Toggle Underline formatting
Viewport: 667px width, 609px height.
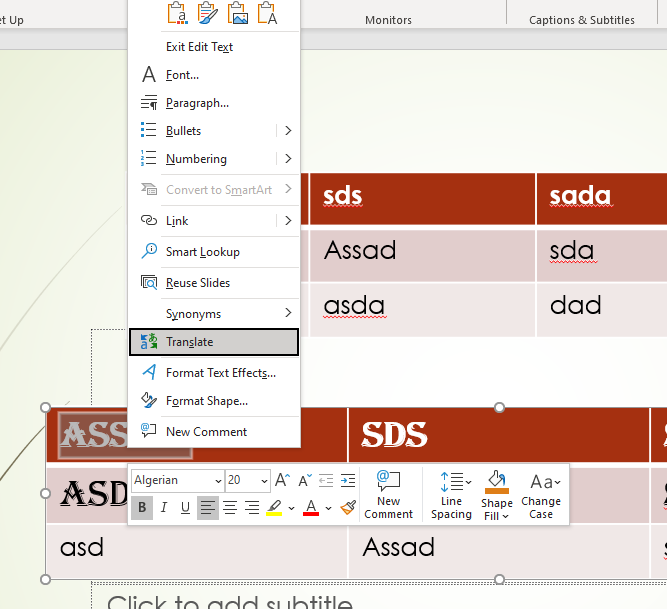[x=185, y=507]
